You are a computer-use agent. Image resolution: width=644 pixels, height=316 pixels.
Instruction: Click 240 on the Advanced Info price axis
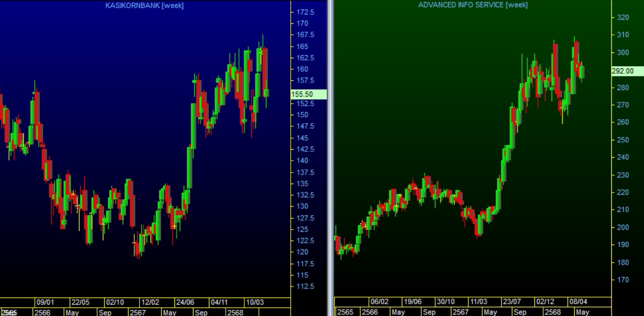pyautogui.click(x=623, y=157)
